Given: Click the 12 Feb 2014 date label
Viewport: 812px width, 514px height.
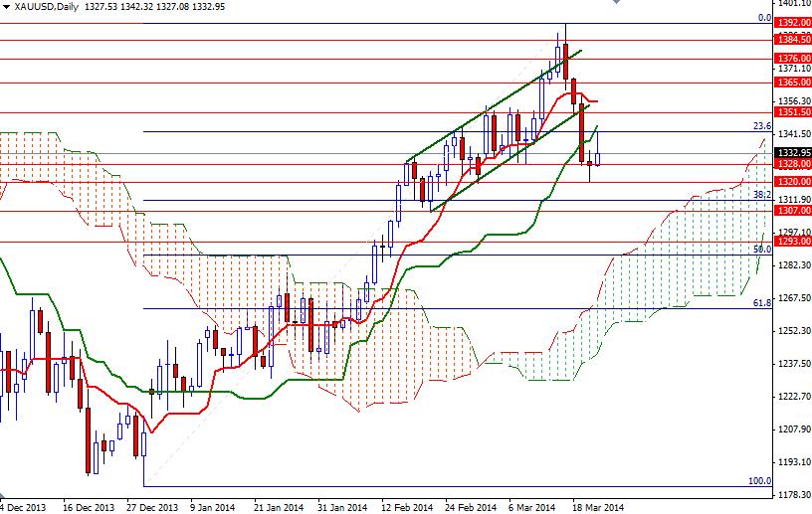Looking at the screenshot, I should 408,505.
